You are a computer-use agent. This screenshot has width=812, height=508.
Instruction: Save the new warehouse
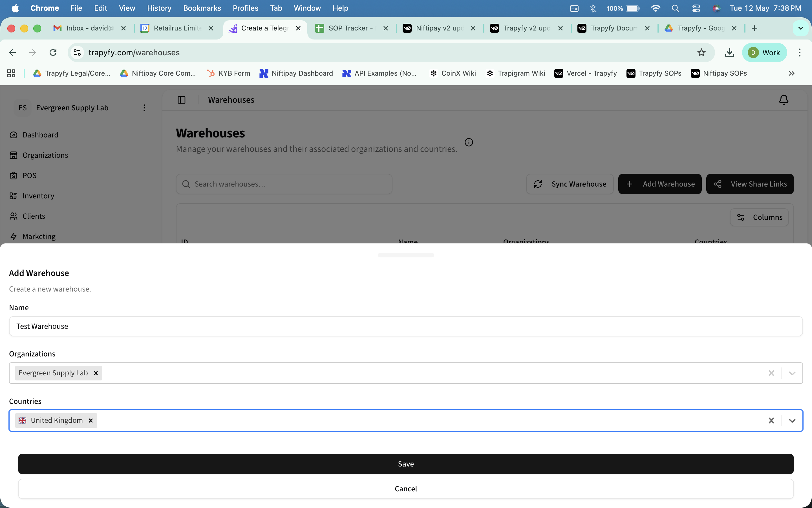click(406, 464)
